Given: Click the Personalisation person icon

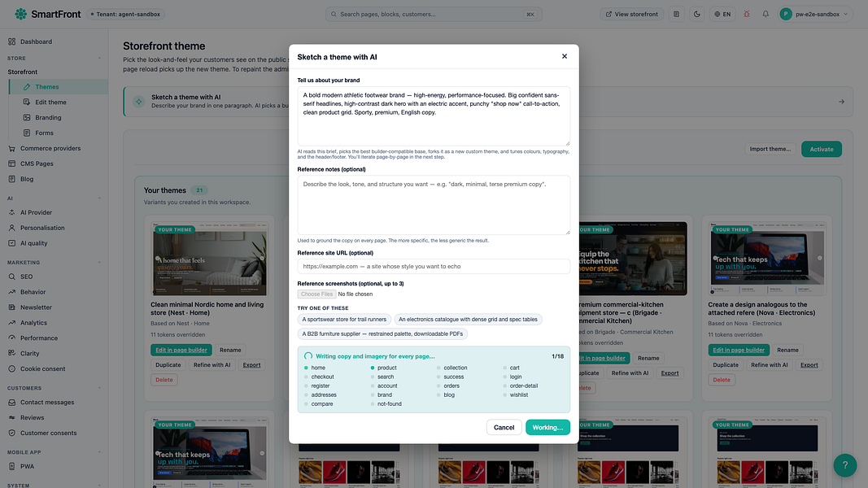Looking at the screenshot, I should point(11,228).
